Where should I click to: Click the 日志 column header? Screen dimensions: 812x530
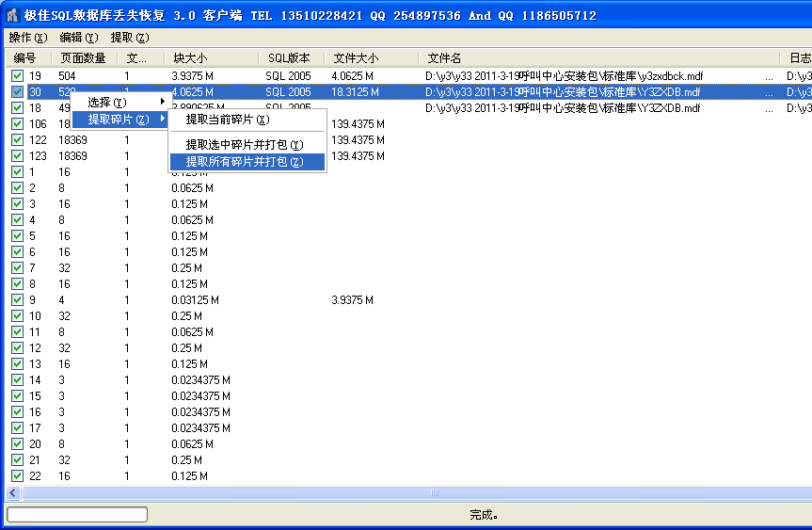pos(796,58)
